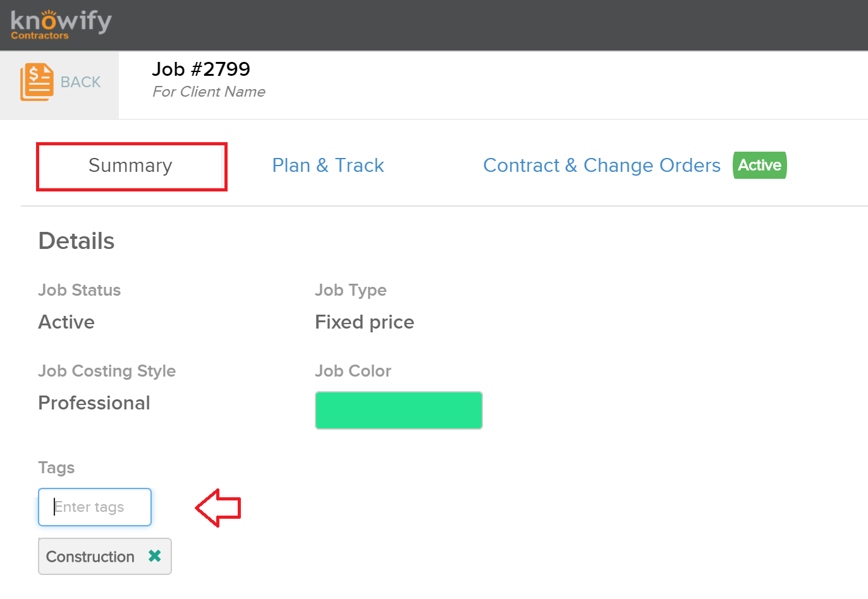The height and width of the screenshot is (599, 868).
Task: Click the Tags field label
Action: coord(56,468)
